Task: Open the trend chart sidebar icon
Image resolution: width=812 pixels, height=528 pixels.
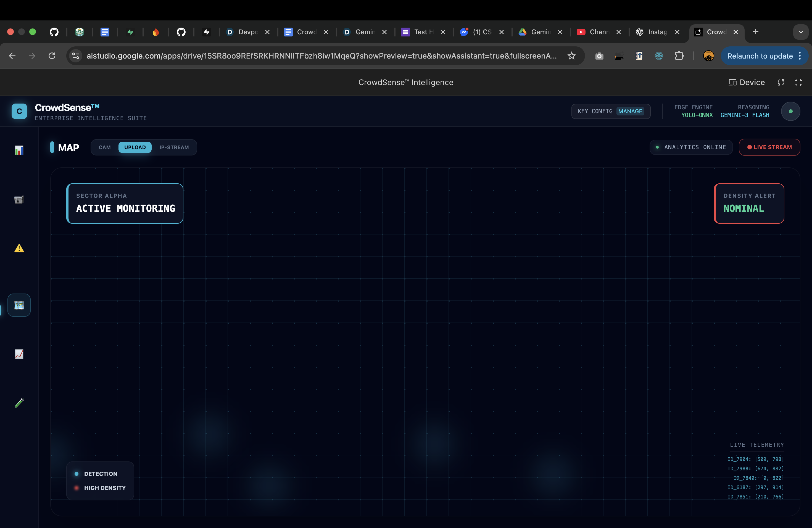Action: [19, 354]
